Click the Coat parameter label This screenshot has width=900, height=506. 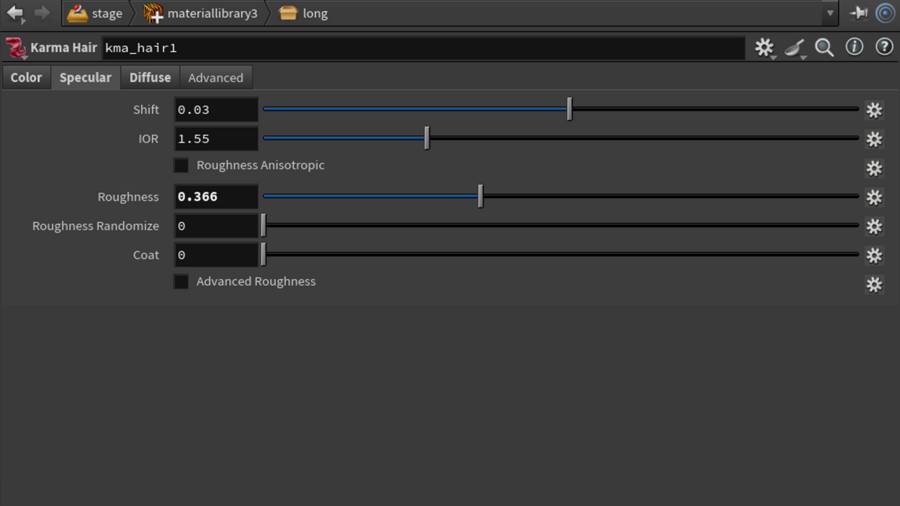(x=146, y=255)
